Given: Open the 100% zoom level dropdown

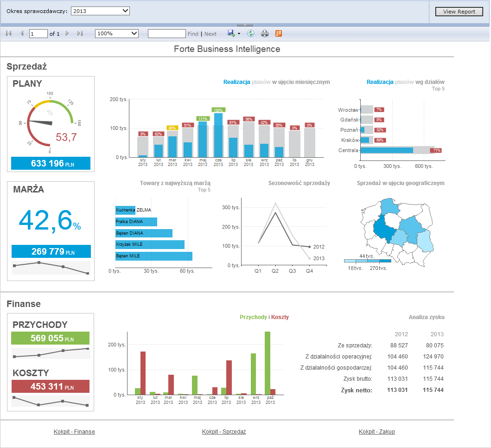Looking at the screenshot, I should pyautogui.click(x=116, y=33).
